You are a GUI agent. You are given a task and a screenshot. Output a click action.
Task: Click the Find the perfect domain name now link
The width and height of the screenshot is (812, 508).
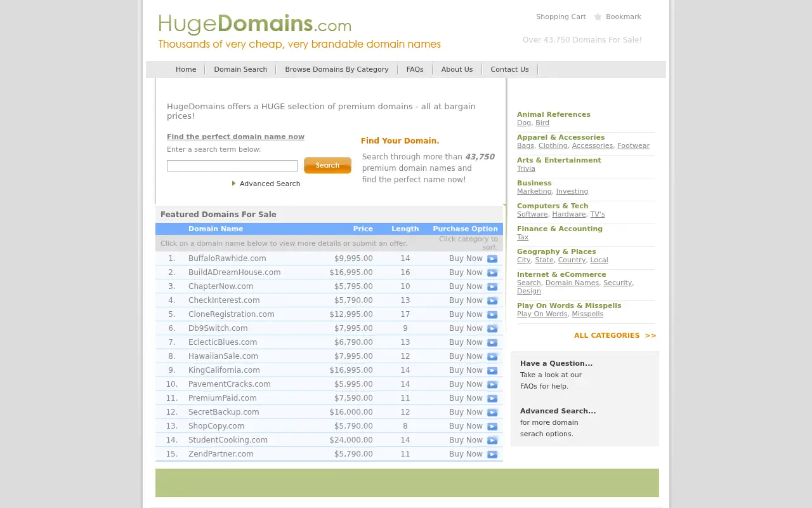[x=235, y=137]
